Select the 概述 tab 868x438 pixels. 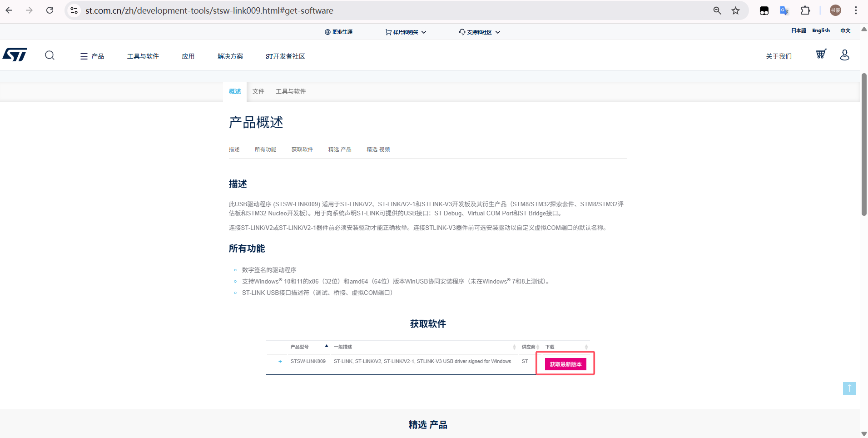tap(235, 92)
